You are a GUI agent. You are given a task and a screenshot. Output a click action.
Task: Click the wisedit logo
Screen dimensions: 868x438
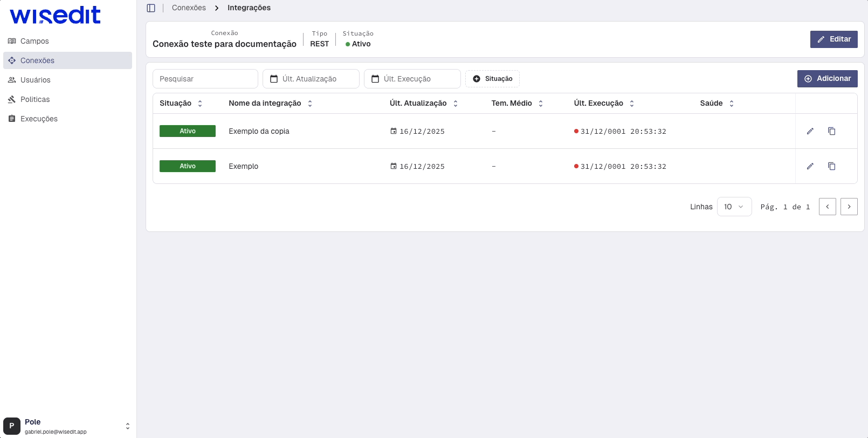coord(55,15)
